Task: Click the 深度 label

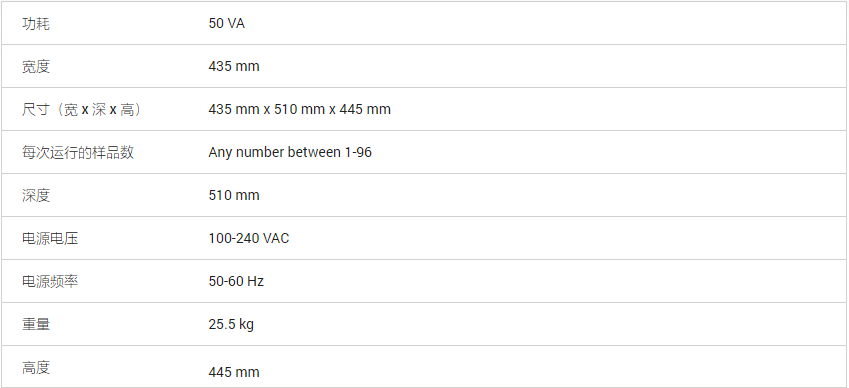Action: pos(36,195)
